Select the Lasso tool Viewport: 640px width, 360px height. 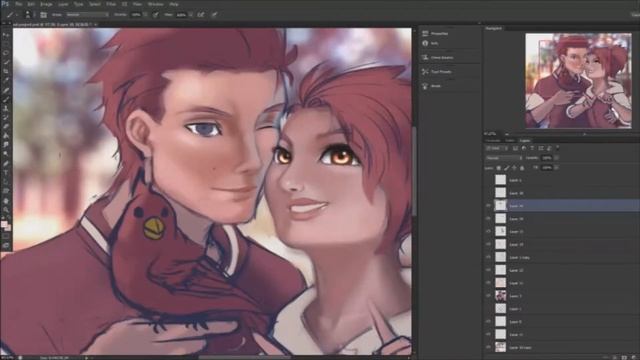click(x=6, y=53)
